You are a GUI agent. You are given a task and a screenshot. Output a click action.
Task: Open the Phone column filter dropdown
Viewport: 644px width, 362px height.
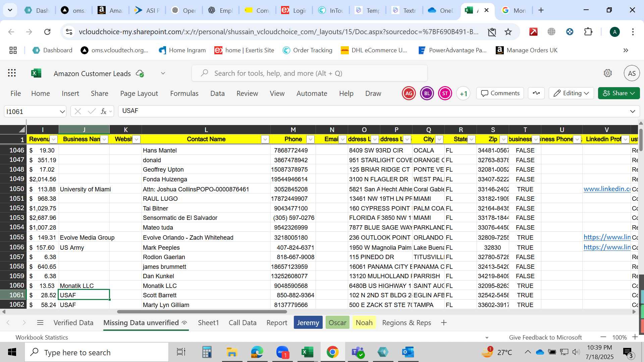(x=310, y=139)
